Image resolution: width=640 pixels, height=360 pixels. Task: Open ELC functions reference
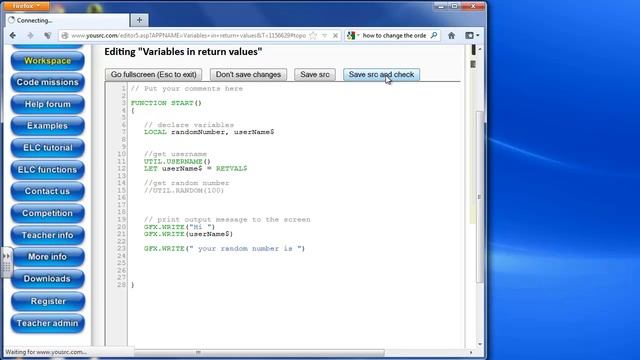point(47,169)
